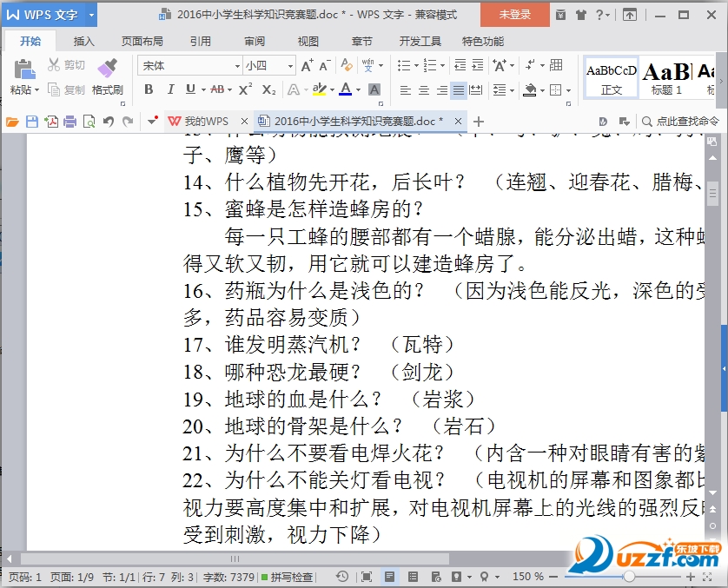Increase font size with A+ icon

pyautogui.click(x=307, y=65)
